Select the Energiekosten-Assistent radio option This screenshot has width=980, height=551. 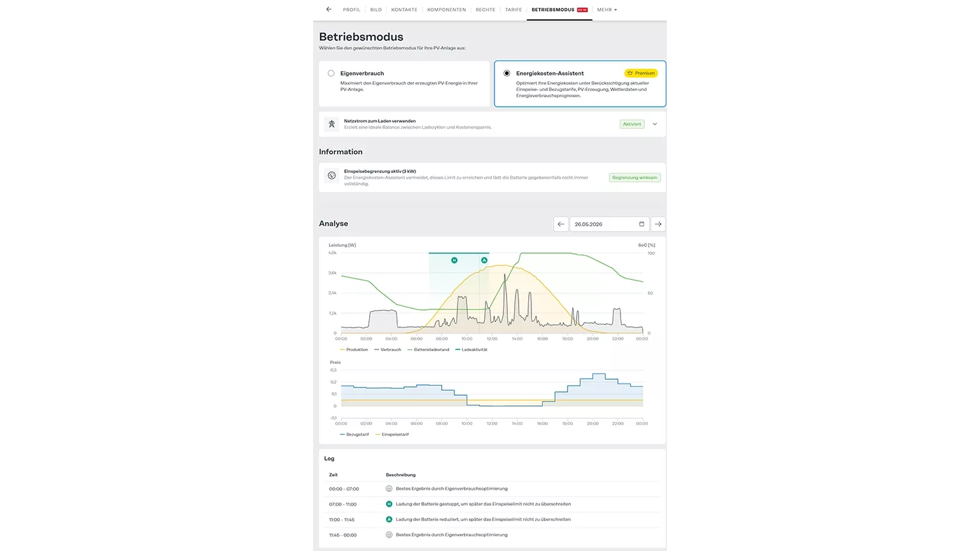tap(507, 73)
